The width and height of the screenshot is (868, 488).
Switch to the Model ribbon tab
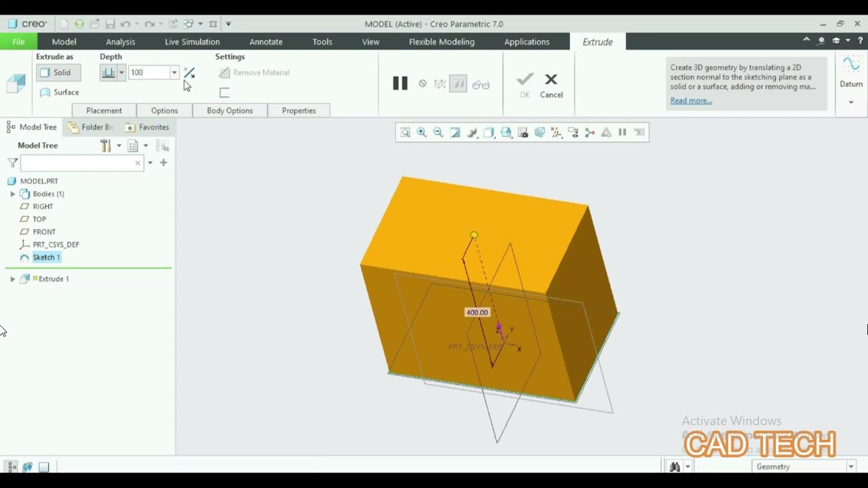click(x=64, y=41)
